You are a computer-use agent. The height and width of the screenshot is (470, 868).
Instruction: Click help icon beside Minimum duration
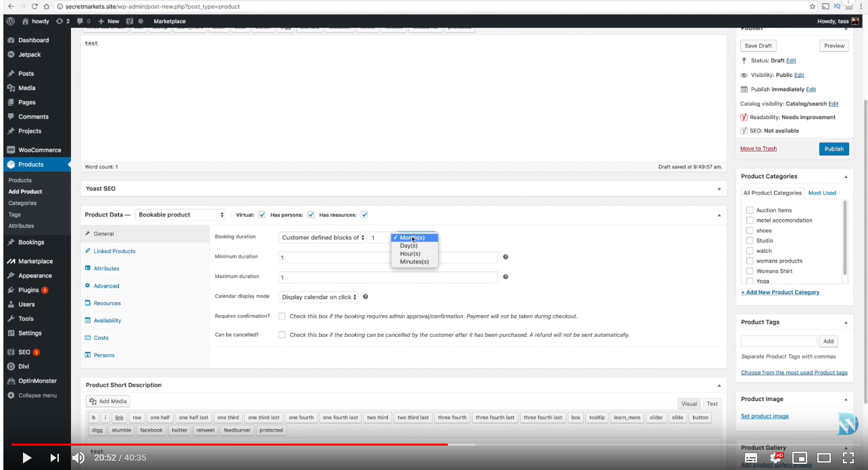506,257
